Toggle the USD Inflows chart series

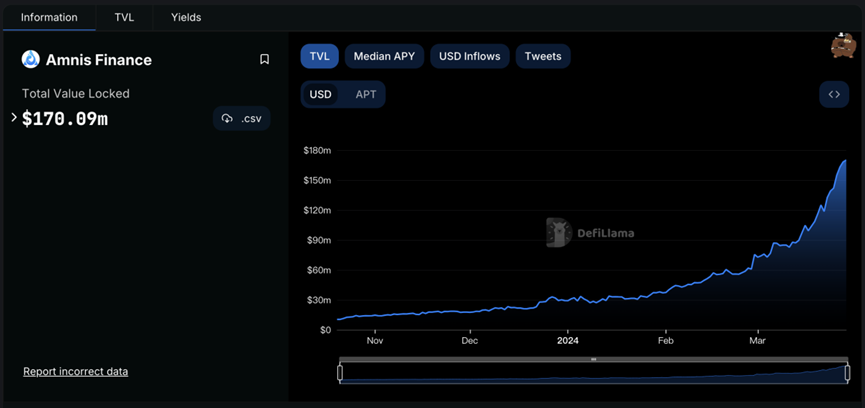pos(469,56)
